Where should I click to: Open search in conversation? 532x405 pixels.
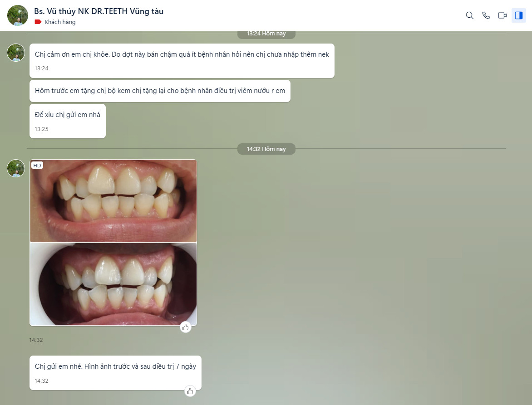pos(469,15)
